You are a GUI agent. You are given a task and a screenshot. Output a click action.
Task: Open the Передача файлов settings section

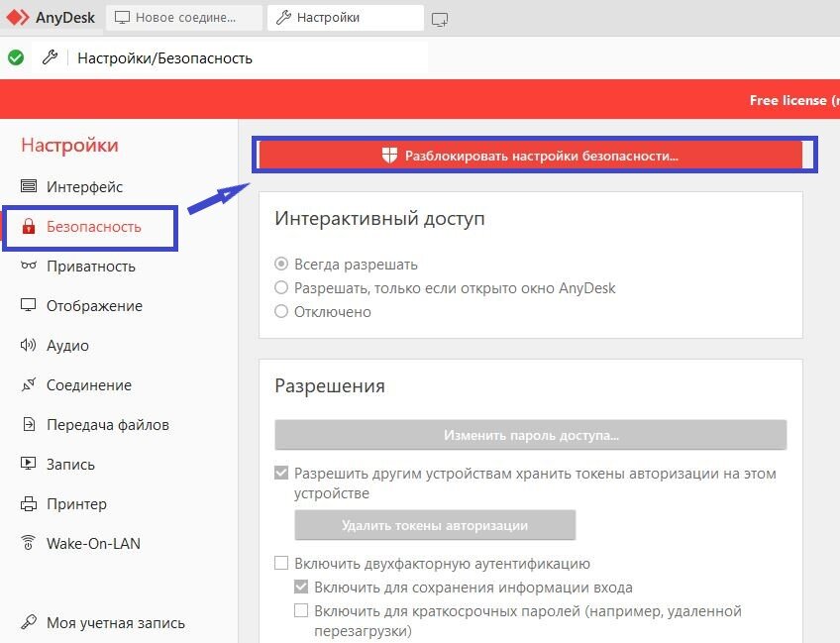click(108, 424)
